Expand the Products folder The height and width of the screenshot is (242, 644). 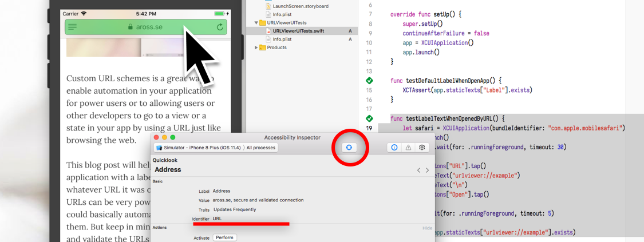[x=256, y=47]
